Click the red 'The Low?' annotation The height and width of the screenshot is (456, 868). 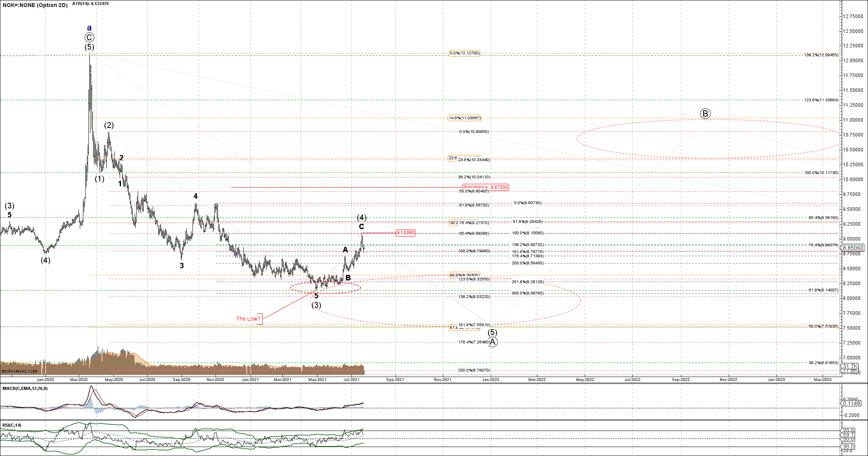click(x=248, y=319)
